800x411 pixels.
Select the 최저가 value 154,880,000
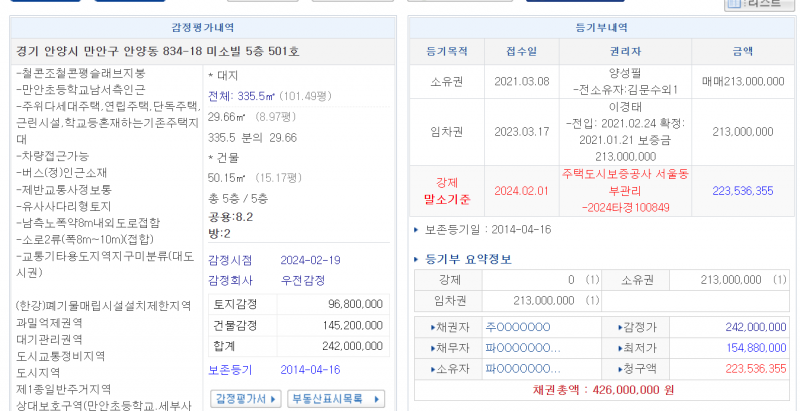743,347
